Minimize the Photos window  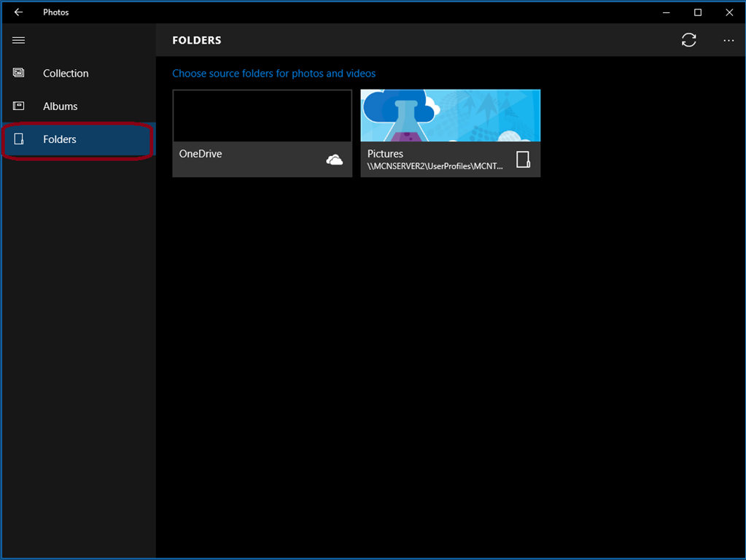click(x=666, y=12)
